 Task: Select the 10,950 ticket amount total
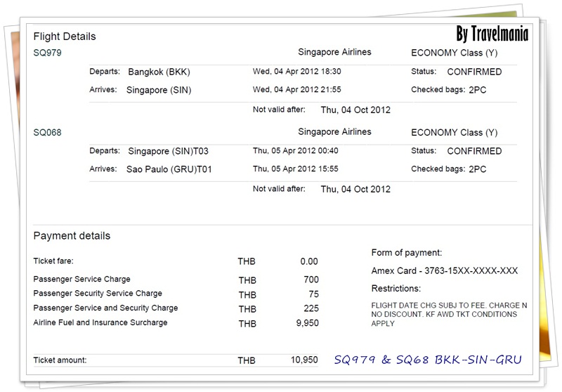pos(304,360)
